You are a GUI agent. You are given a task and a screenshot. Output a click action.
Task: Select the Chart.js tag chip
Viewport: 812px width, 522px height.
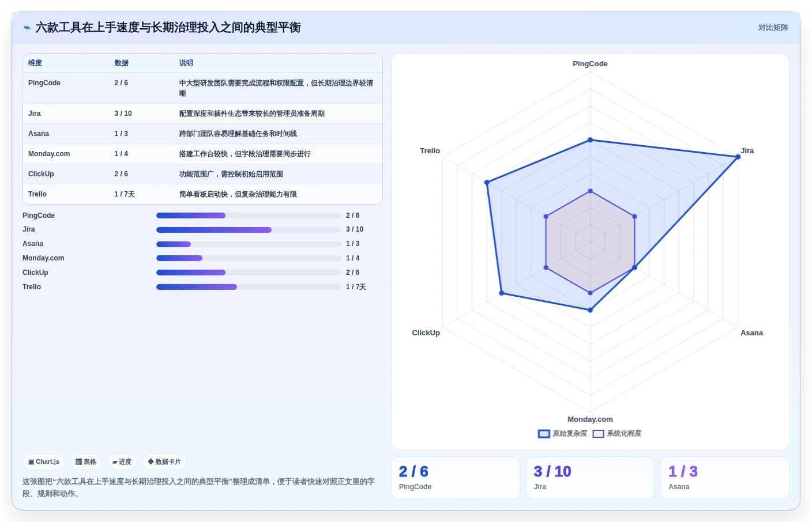[44, 462]
